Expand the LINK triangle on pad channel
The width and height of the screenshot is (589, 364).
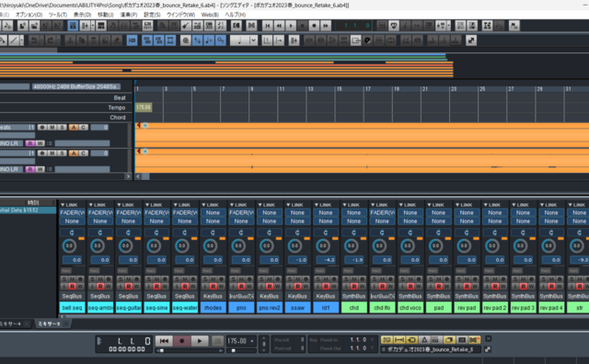tap(429, 204)
